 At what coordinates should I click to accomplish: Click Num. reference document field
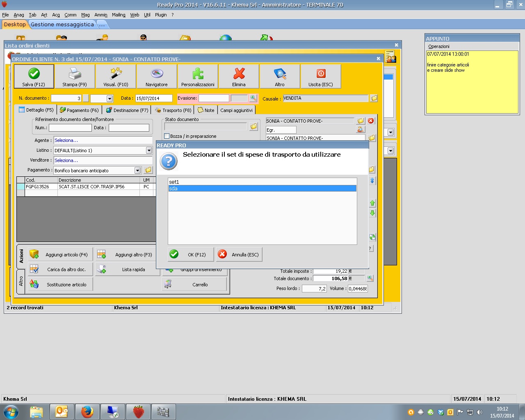pyautogui.click(x=70, y=128)
